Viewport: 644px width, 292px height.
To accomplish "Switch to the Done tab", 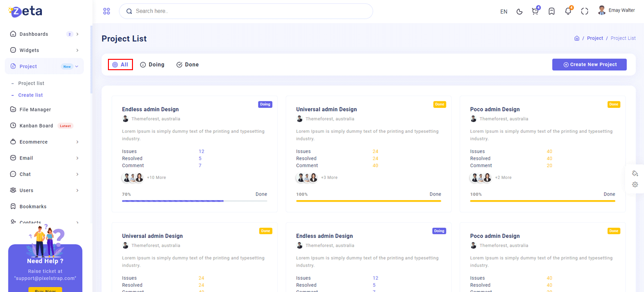I will tap(188, 65).
